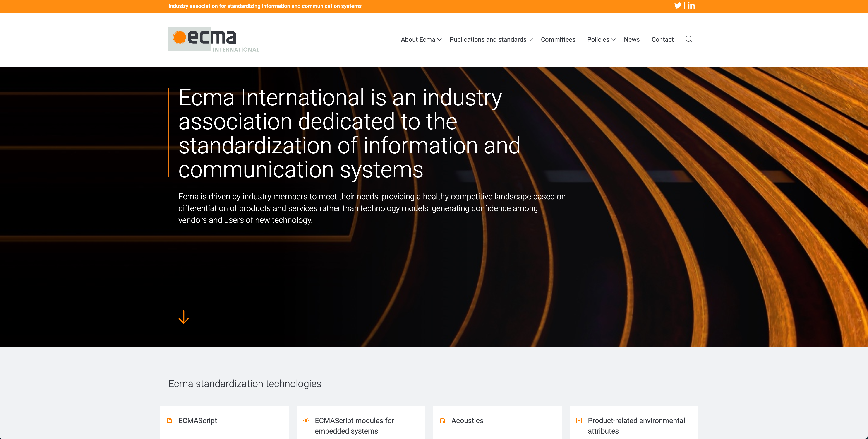868x439 pixels.
Task: Expand Publications and standards chevron
Action: (531, 40)
